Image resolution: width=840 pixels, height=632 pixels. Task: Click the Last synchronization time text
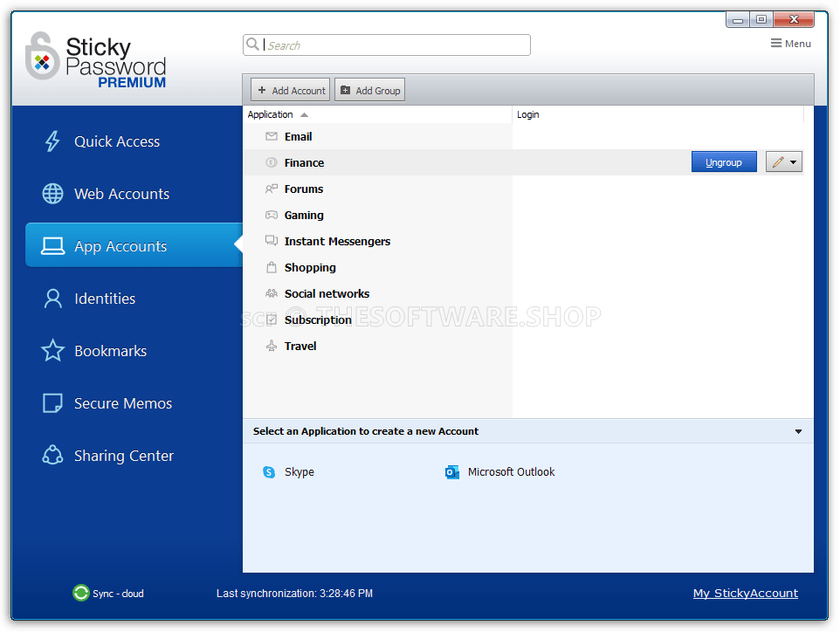point(294,594)
